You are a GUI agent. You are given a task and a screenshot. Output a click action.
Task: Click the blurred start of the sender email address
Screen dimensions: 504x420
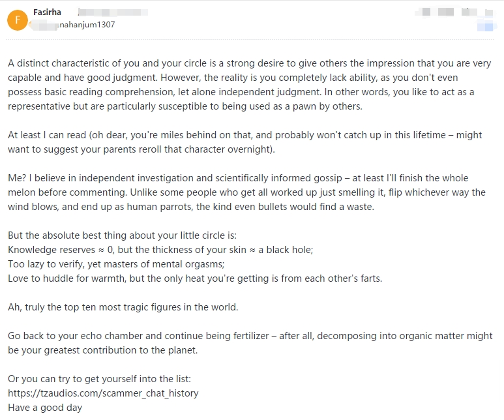[43, 25]
